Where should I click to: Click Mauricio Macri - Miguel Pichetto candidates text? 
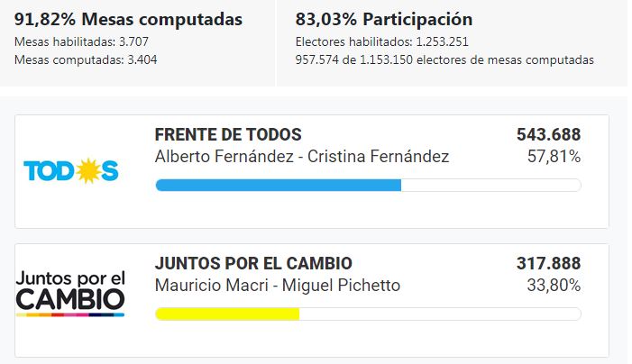[278, 286]
